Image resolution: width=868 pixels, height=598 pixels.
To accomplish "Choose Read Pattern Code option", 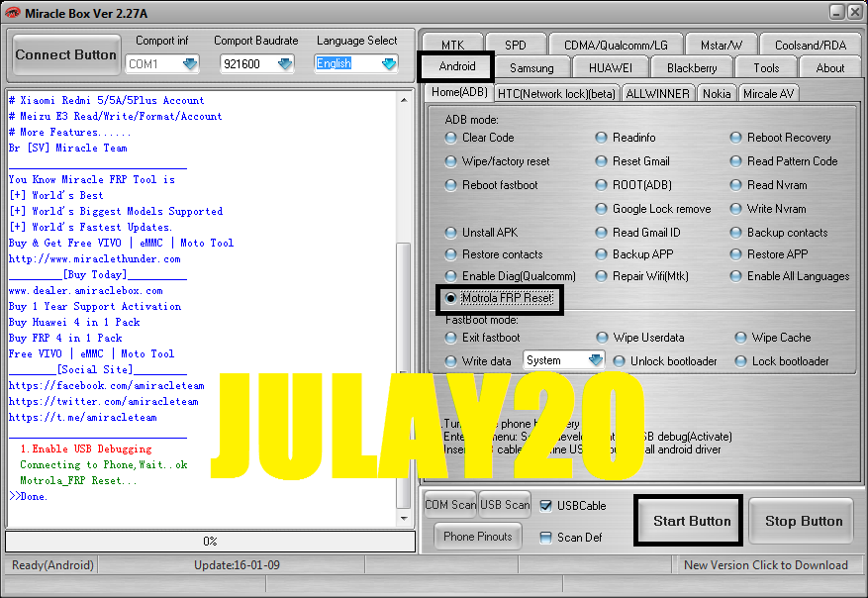I will [735, 161].
